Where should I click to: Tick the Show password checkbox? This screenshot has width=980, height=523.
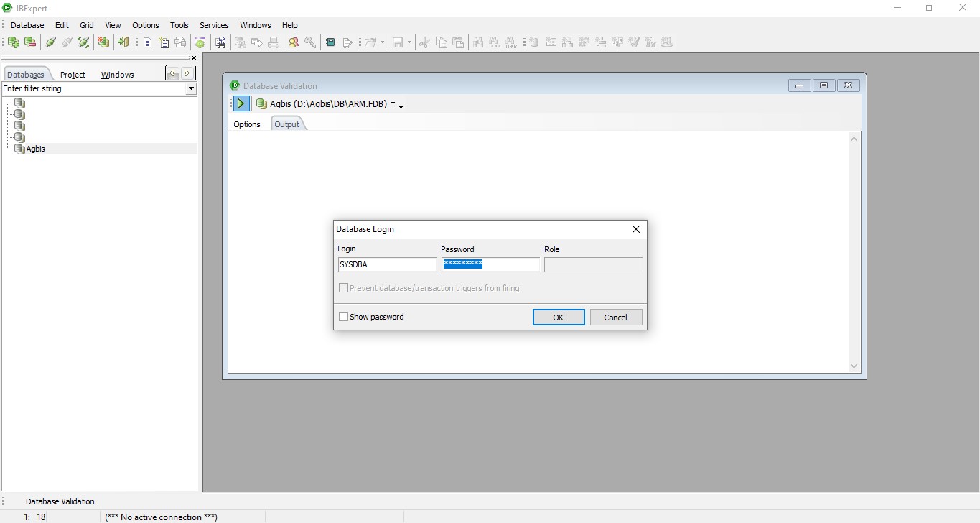(343, 317)
